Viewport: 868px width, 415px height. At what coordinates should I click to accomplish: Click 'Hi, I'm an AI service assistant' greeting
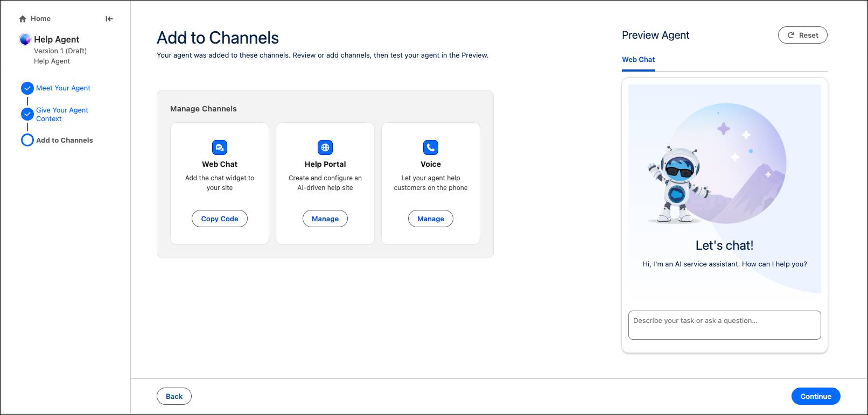tap(725, 264)
